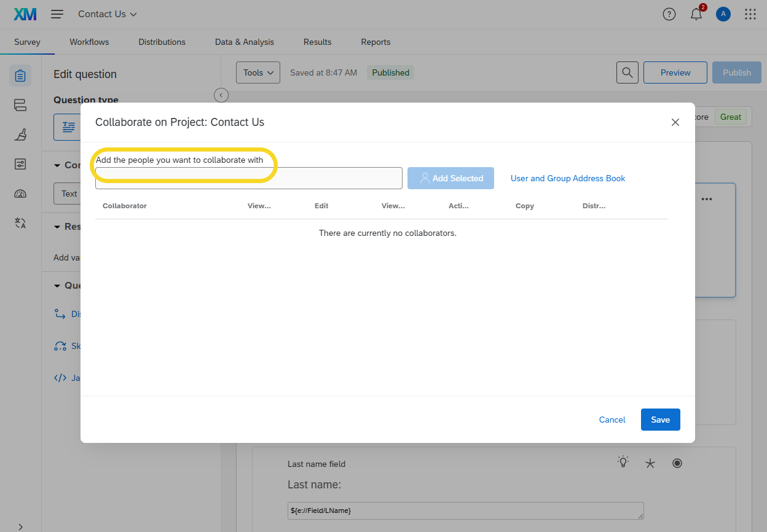
Task: Expand the Contact Us project dropdown
Action: pos(108,14)
